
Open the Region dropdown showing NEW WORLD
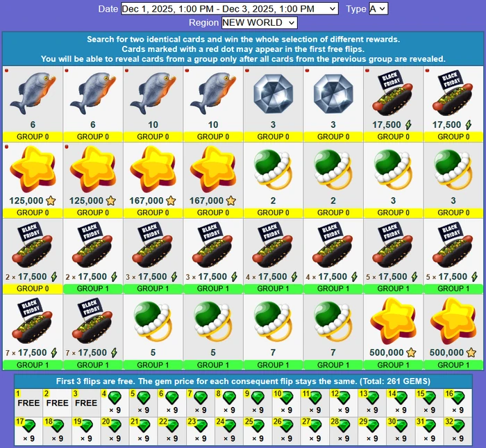[x=259, y=23]
